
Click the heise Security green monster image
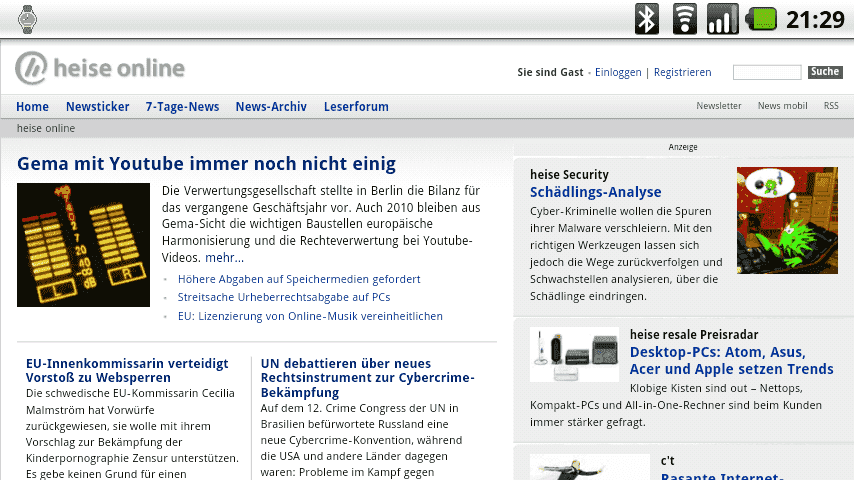(787, 220)
